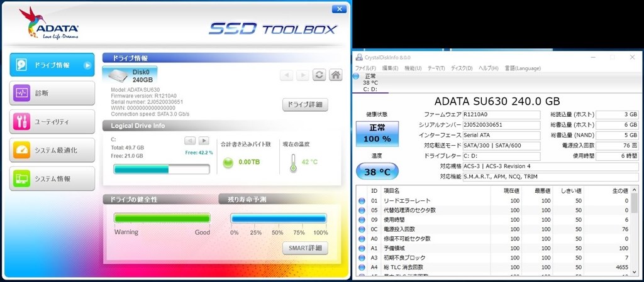Open SMART詳細 button

(305, 248)
